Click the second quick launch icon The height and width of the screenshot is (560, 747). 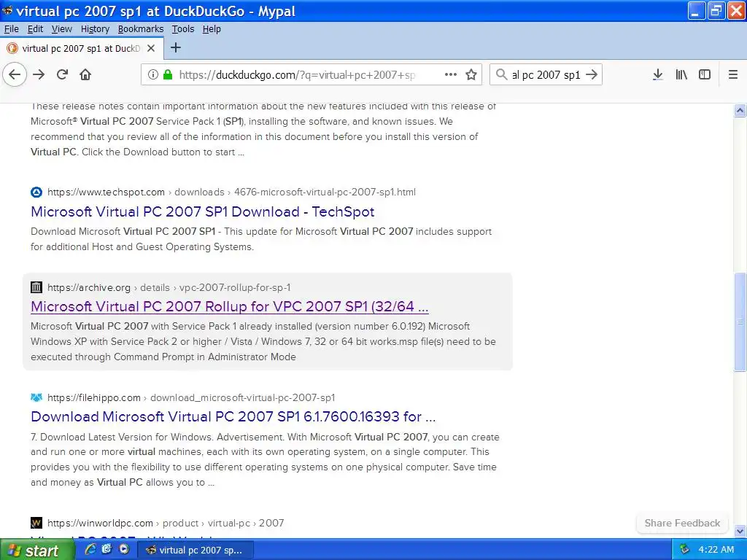coord(107,549)
